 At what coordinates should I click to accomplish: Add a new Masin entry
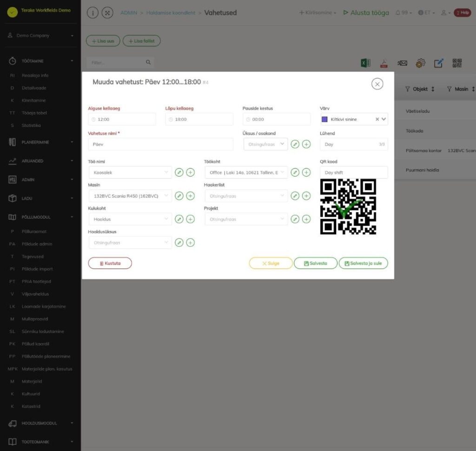[x=190, y=196]
